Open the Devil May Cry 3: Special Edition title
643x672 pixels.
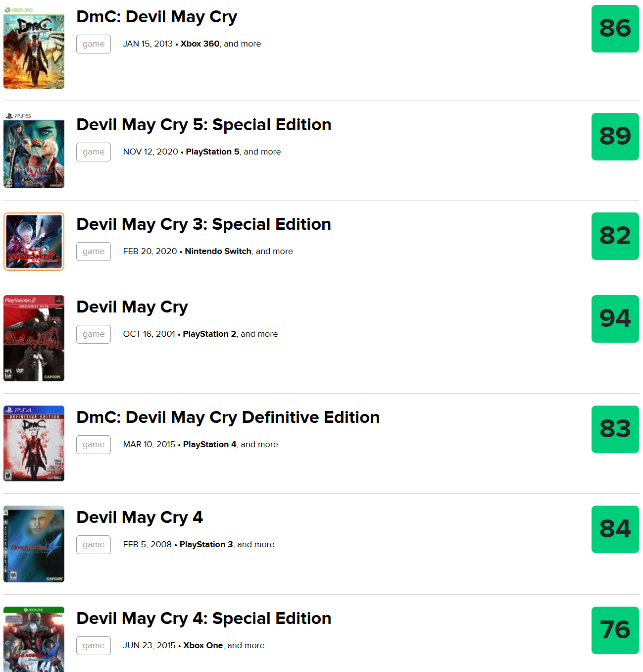203,224
